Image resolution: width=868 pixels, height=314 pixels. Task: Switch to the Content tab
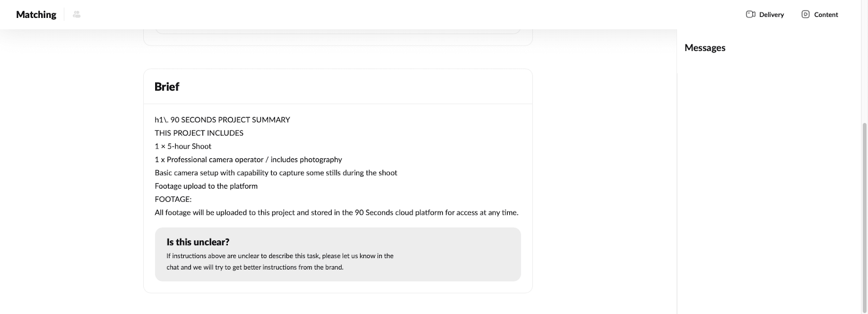pyautogui.click(x=826, y=15)
